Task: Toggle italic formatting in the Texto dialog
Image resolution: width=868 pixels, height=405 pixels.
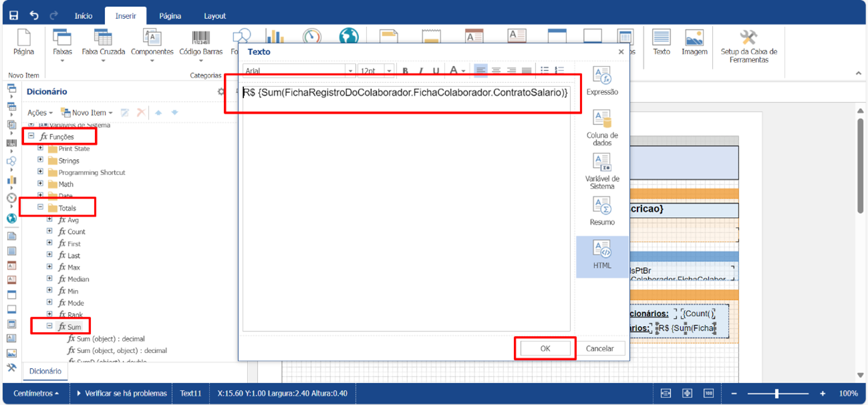Action: [421, 71]
